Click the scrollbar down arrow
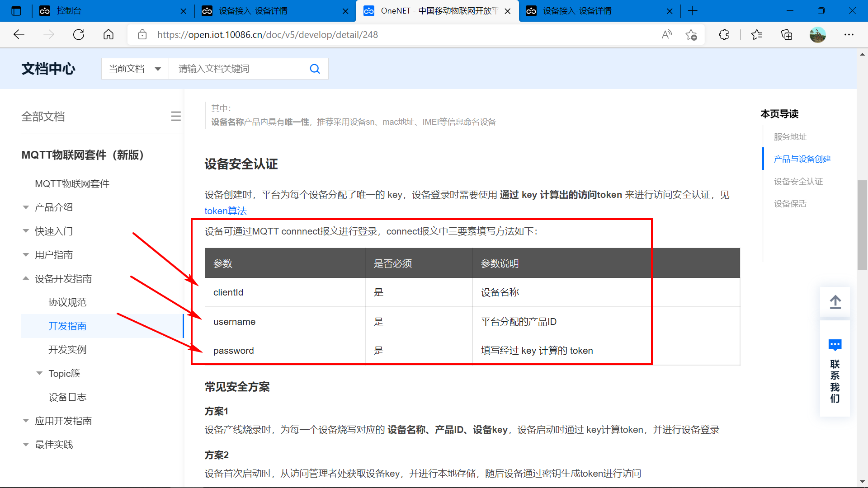 (x=862, y=482)
